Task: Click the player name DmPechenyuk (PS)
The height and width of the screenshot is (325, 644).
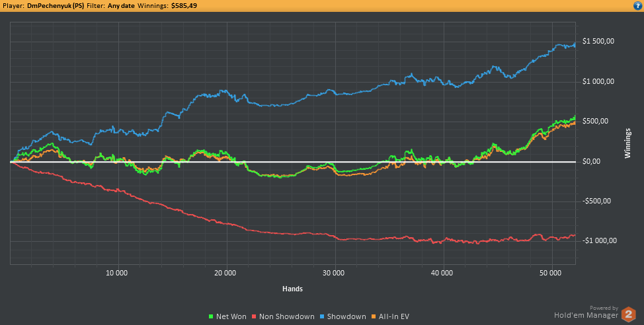Action: [56, 6]
